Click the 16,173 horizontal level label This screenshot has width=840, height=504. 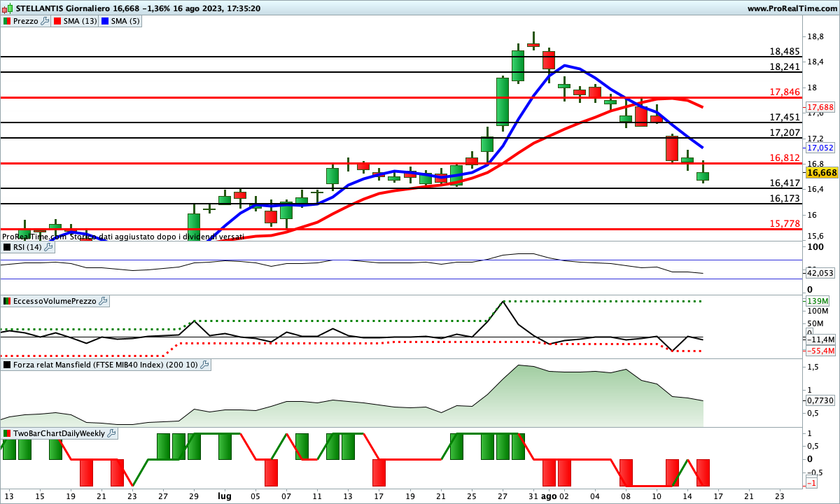(785, 198)
